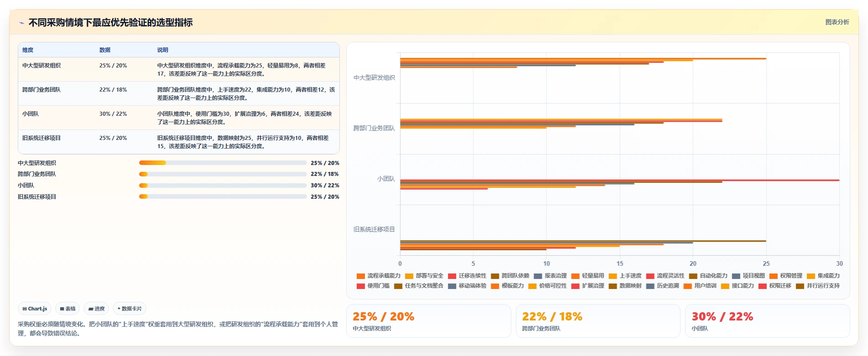Image resolution: width=868 pixels, height=356 pixels.
Task: Toggle the 跨团队依赖 legend series
Action: point(510,276)
